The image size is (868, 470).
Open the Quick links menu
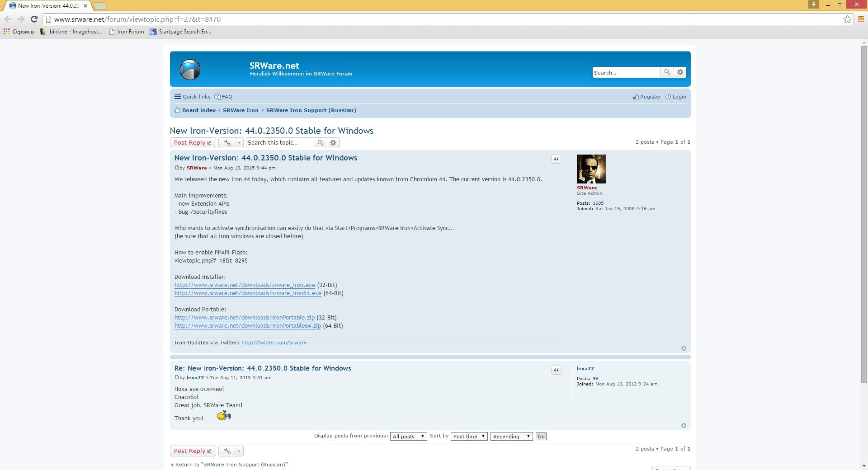[x=193, y=97]
